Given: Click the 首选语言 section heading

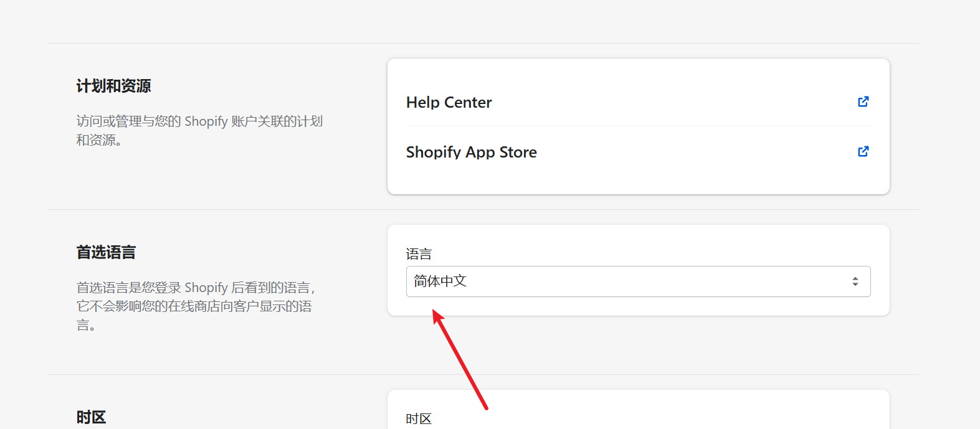Looking at the screenshot, I should click(x=106, y=252).
